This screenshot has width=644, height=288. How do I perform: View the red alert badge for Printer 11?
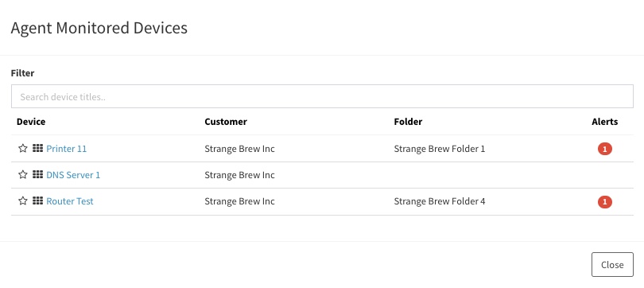(x=604, y=149)
